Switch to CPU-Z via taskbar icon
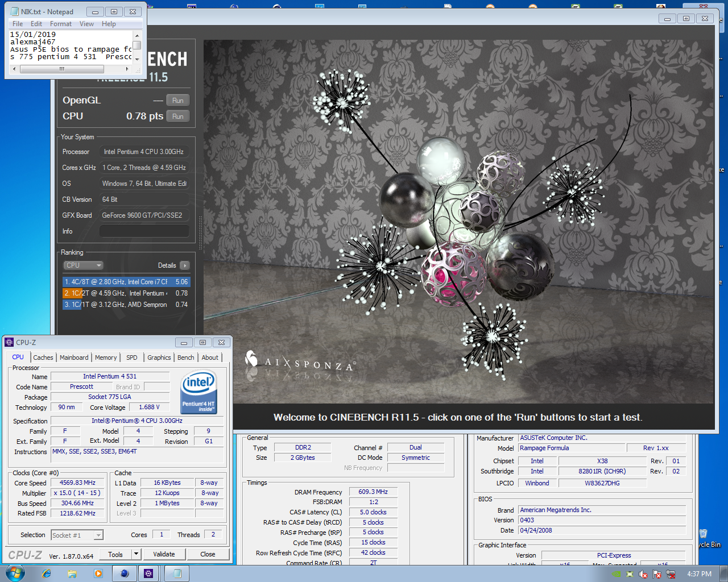This screenshot has height=582, width=728. click(x=148, y=574)
